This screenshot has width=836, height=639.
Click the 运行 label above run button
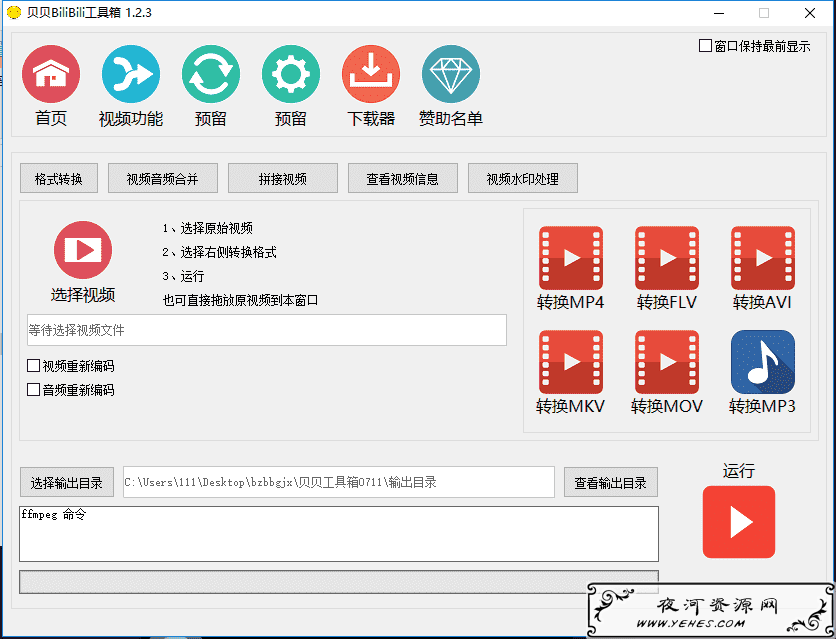coord(738,471)
